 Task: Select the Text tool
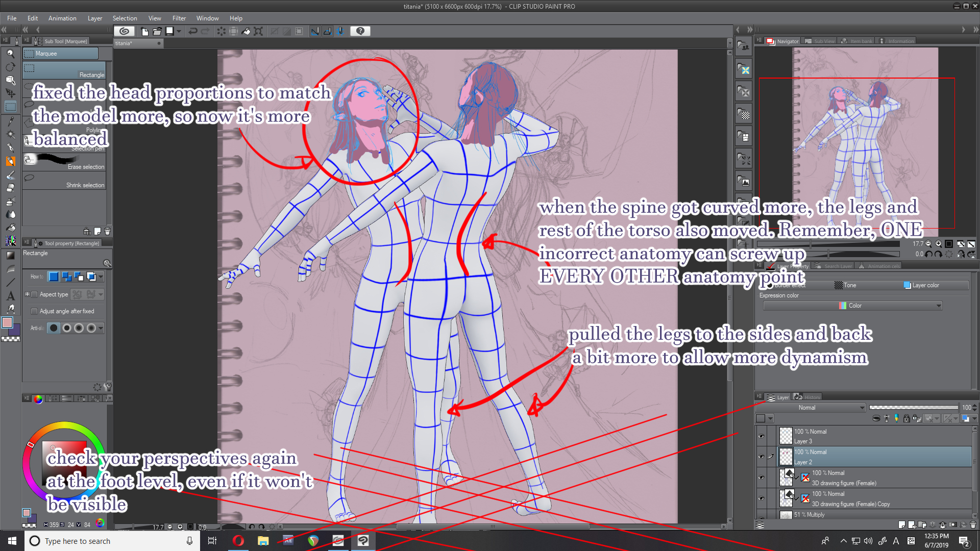click(10, 295)
